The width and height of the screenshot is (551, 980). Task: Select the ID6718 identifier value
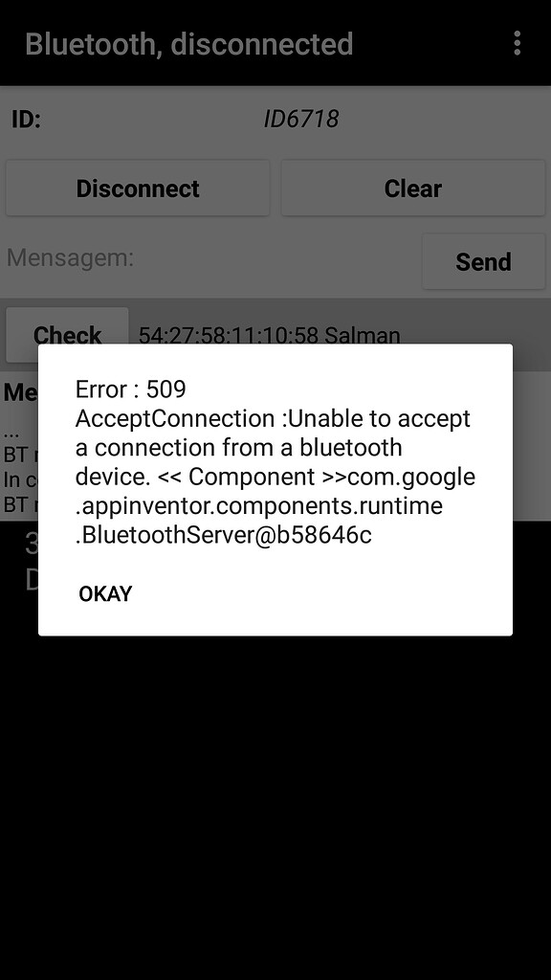tap(301, 119)
